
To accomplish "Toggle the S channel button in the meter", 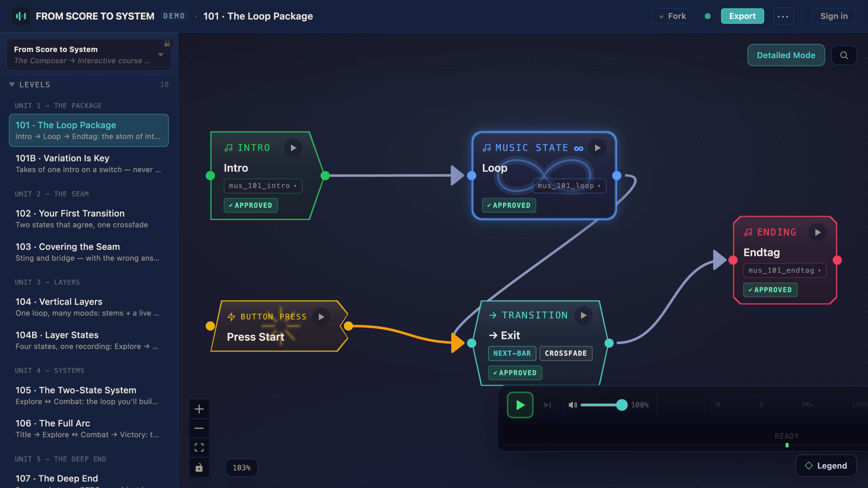I will (x=761, y=405).
